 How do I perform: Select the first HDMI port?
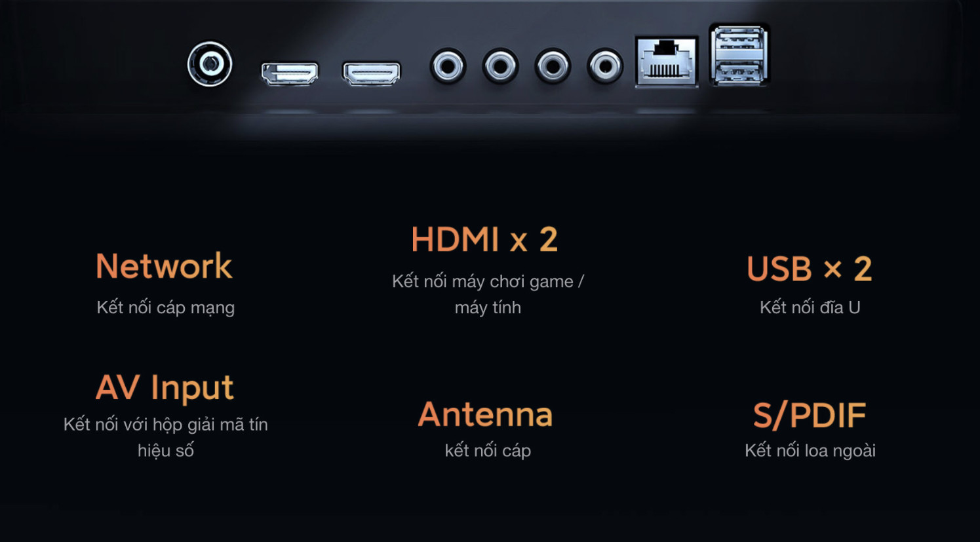tap(290, 73)
